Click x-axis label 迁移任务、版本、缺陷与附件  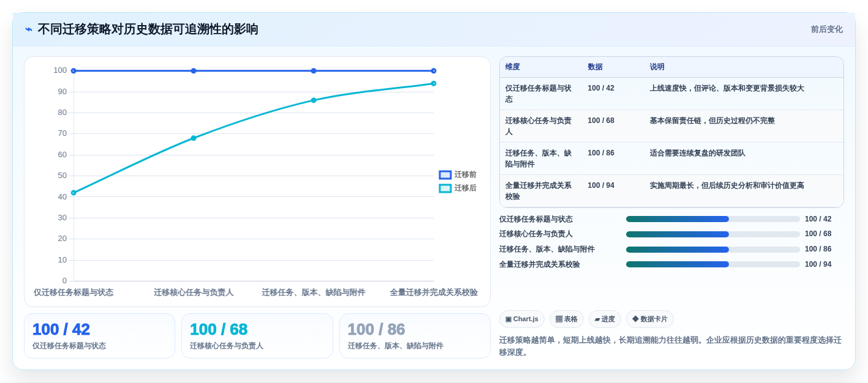(314, 292)
